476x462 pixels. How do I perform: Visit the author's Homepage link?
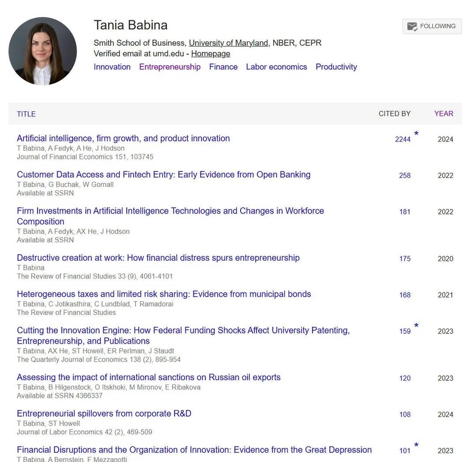(211, 54)
